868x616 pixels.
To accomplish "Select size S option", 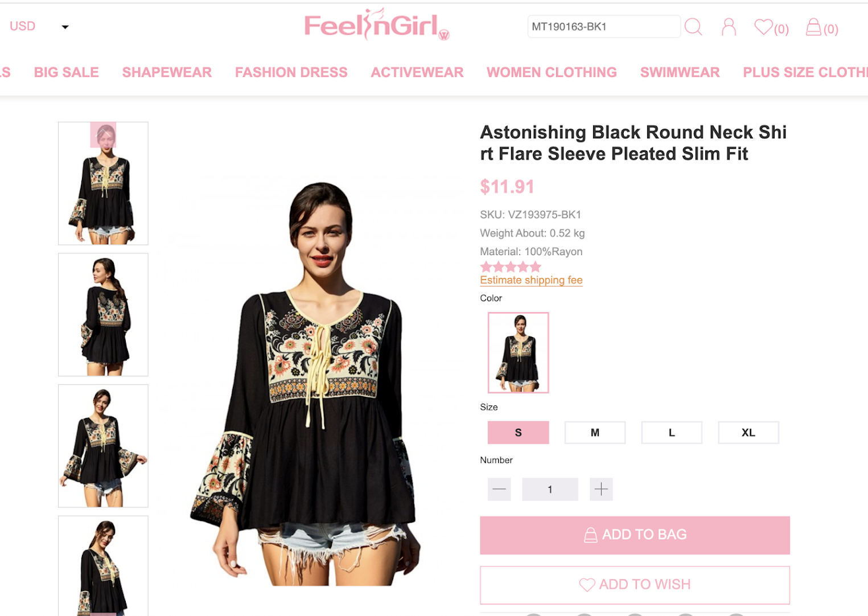I will (x=518, y=433).
